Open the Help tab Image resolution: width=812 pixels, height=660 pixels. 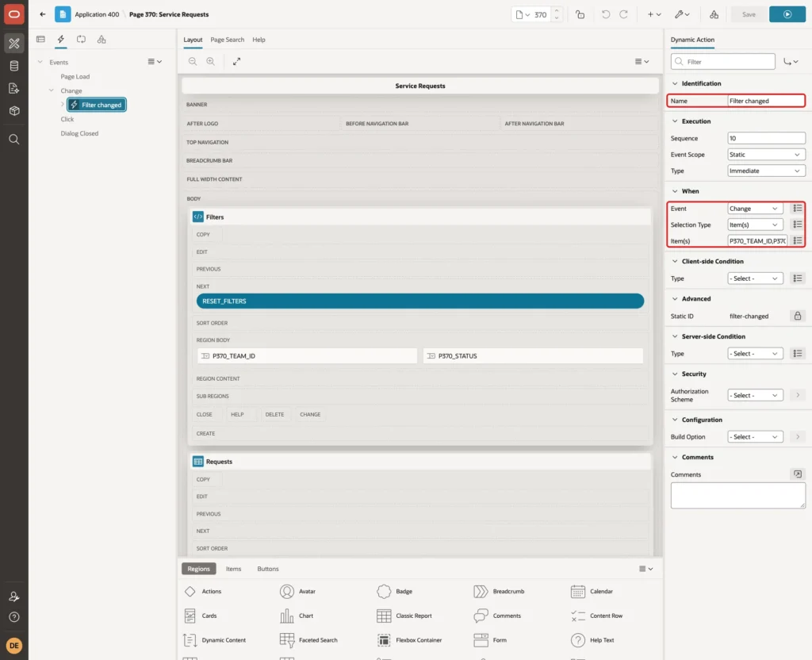(x=259, y=40)
